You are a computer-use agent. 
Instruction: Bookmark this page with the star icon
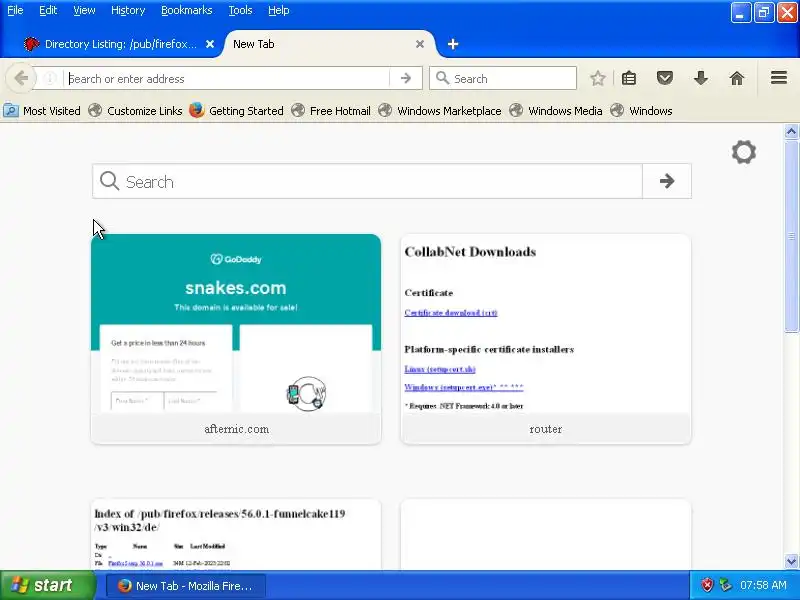pyautogui.click(x=597, y=79)
